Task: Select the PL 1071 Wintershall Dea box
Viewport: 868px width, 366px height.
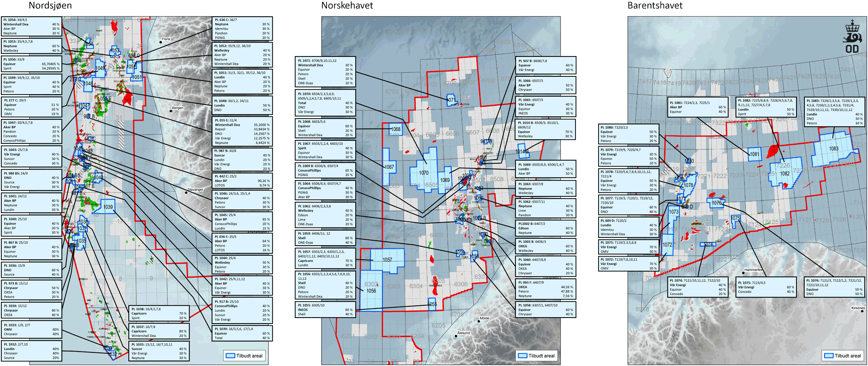Action: [325, 71]
